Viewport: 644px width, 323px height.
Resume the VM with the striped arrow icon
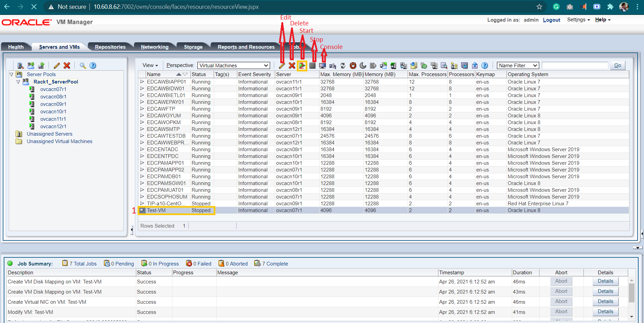point(373,66)
